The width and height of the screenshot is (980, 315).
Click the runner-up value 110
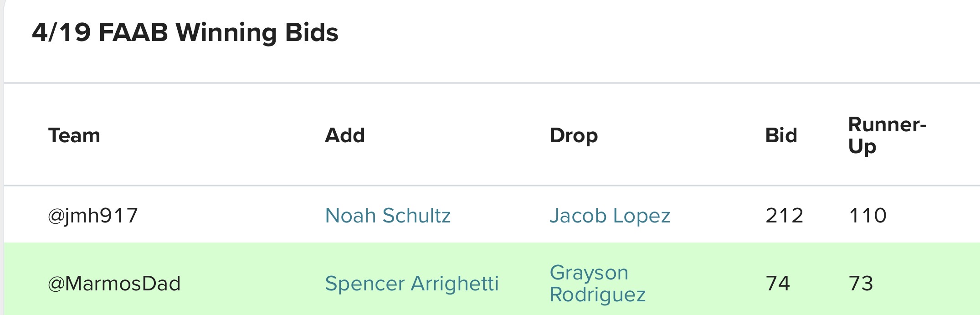pyautogui.click(x=867, y=216)
